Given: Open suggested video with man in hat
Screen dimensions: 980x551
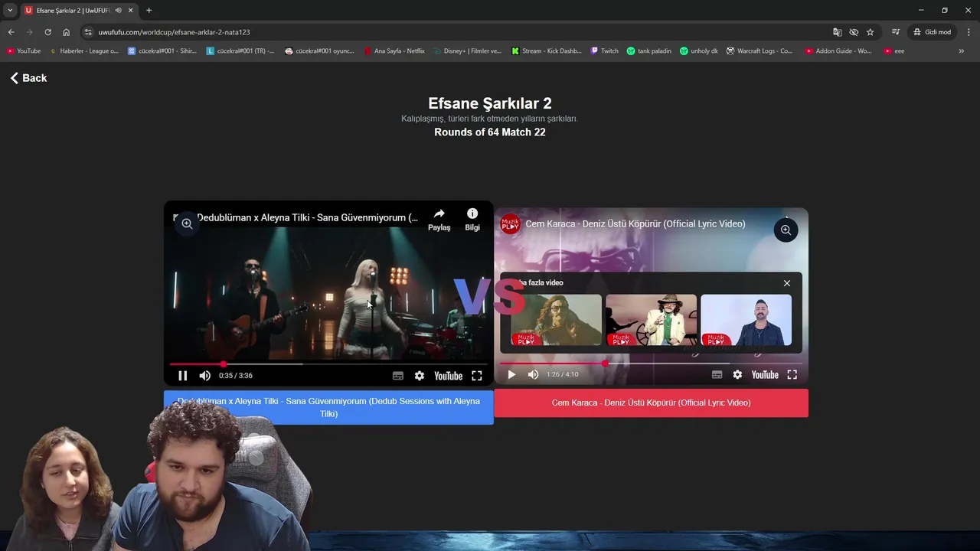Looking at the screenshot, I should click(x=651, y=320).
